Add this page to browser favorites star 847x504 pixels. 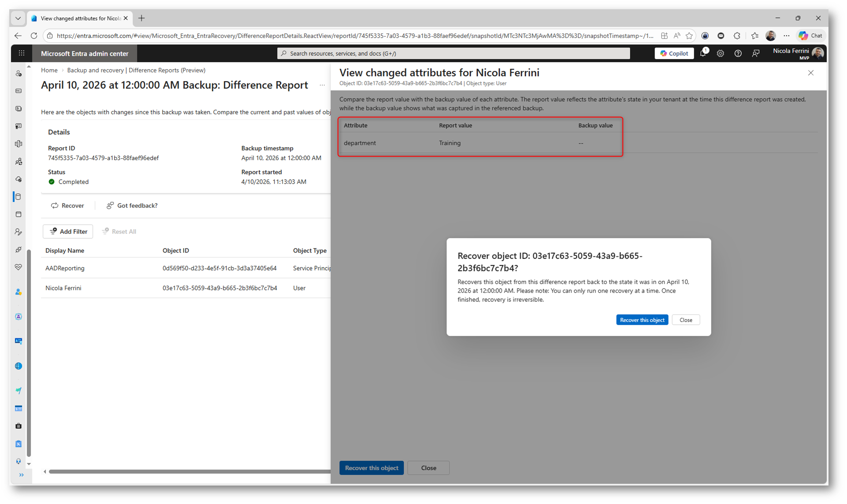(689, 36)
